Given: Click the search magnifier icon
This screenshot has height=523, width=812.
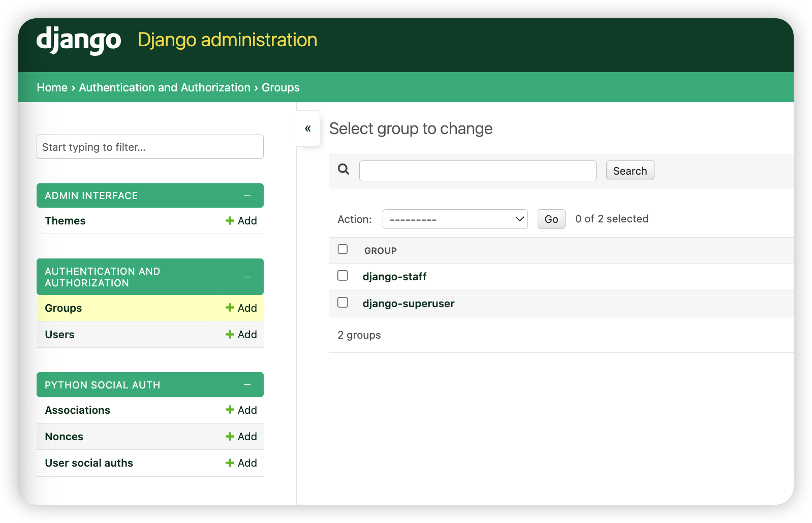Looking at the screenshot, I should (x=343, y=170).
